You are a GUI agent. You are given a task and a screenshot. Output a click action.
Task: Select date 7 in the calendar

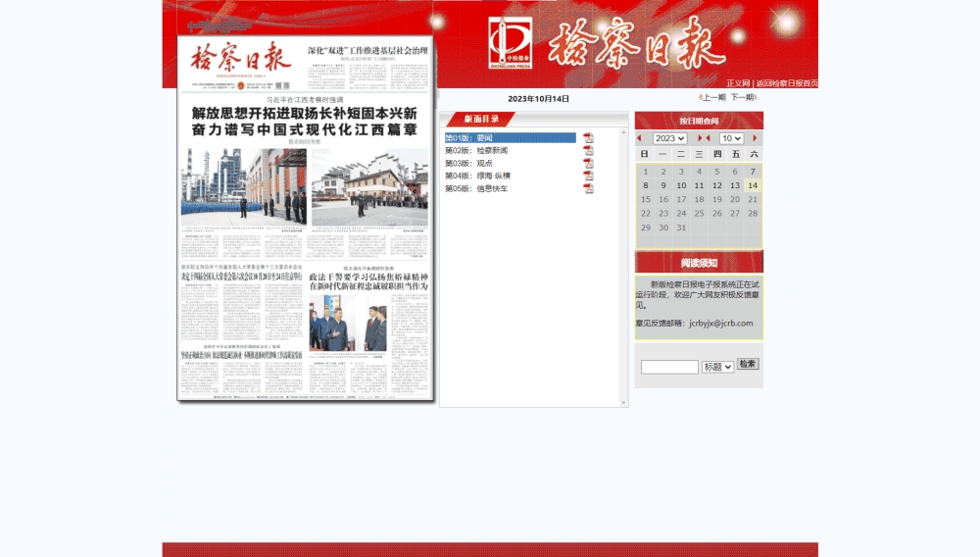[x=753, y=172]
